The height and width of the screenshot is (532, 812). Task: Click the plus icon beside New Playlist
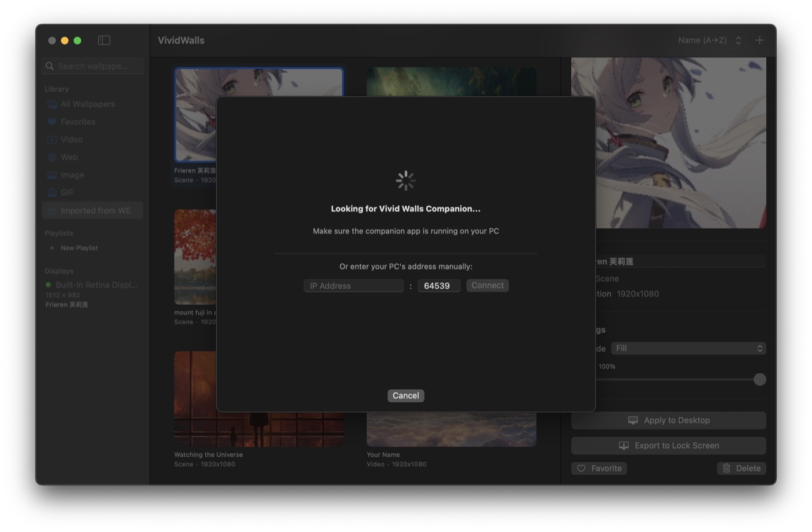(x=52, y=248)
